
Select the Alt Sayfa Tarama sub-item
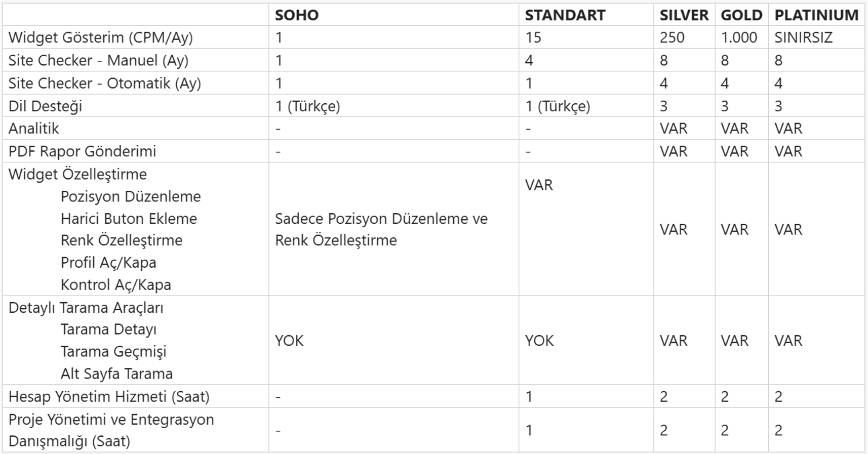(116, 374)
